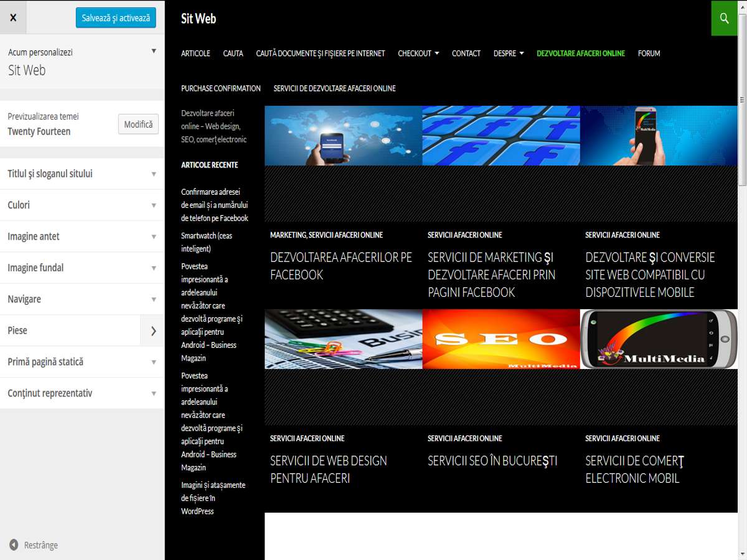Open Servicii de dezvoltare afaceri online menu

[335, 88]
